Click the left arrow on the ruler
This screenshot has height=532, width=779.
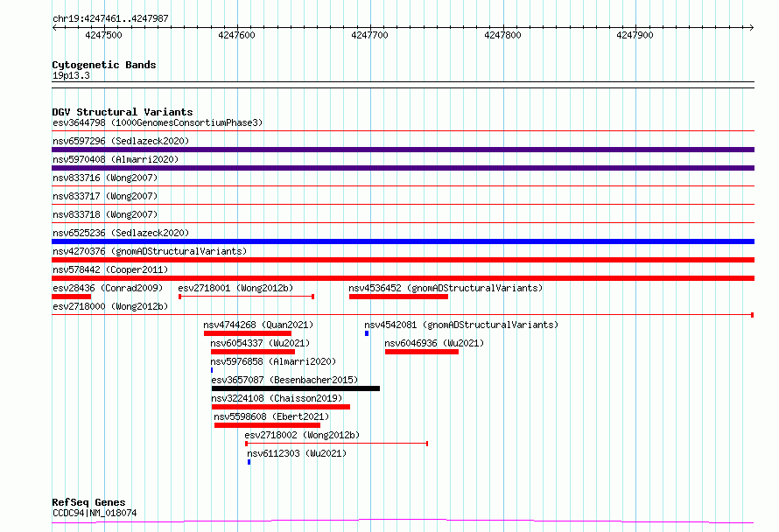[x=54, y=27]
